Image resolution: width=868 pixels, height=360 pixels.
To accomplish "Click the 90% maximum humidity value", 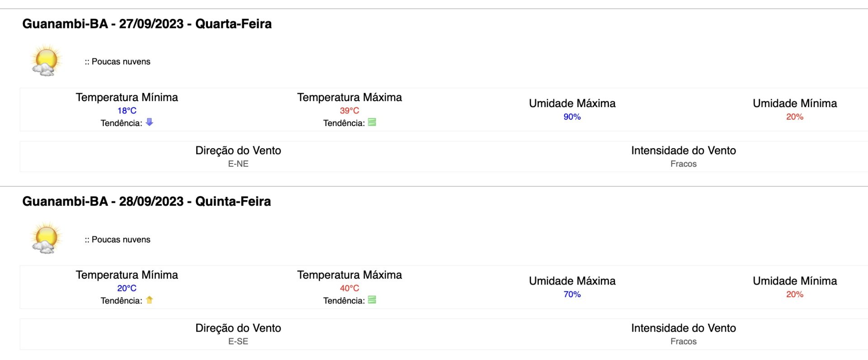I will click(x=572, y=117).
